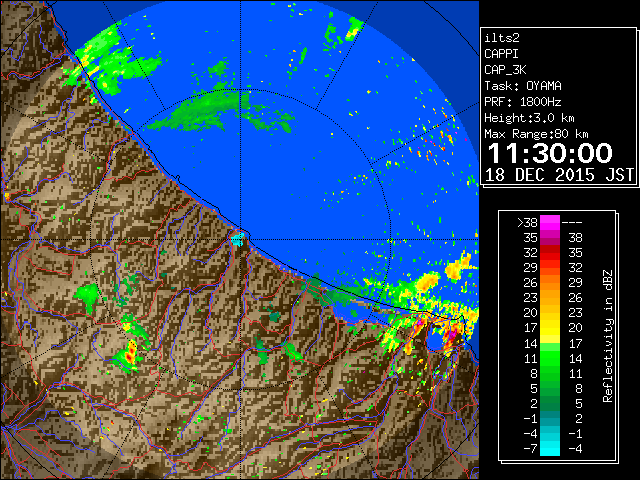Click the green 8 dBZ legend swatch
Viewport: 640px width, 480px height.
click(x=550, y=373)
